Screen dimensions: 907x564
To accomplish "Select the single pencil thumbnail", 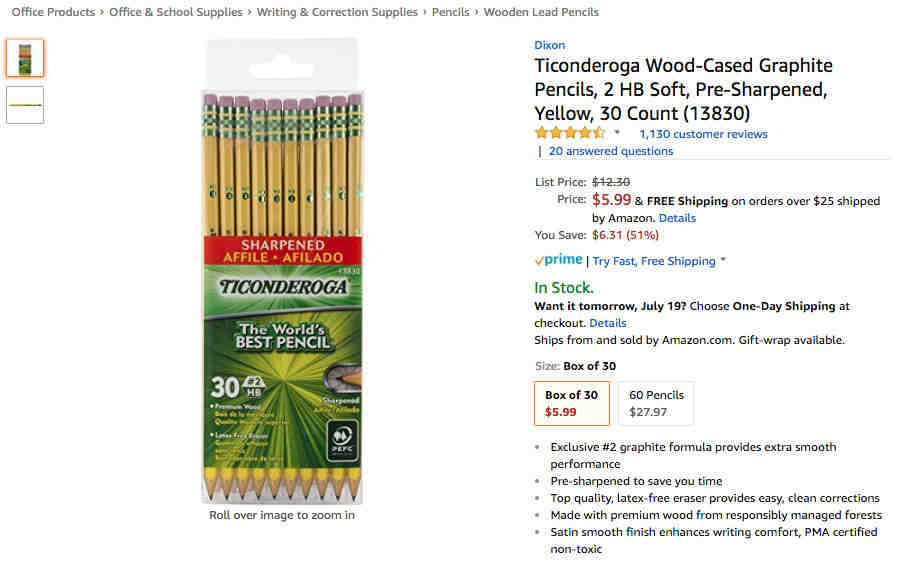I will pyautogui.click(x=25, y=105).
